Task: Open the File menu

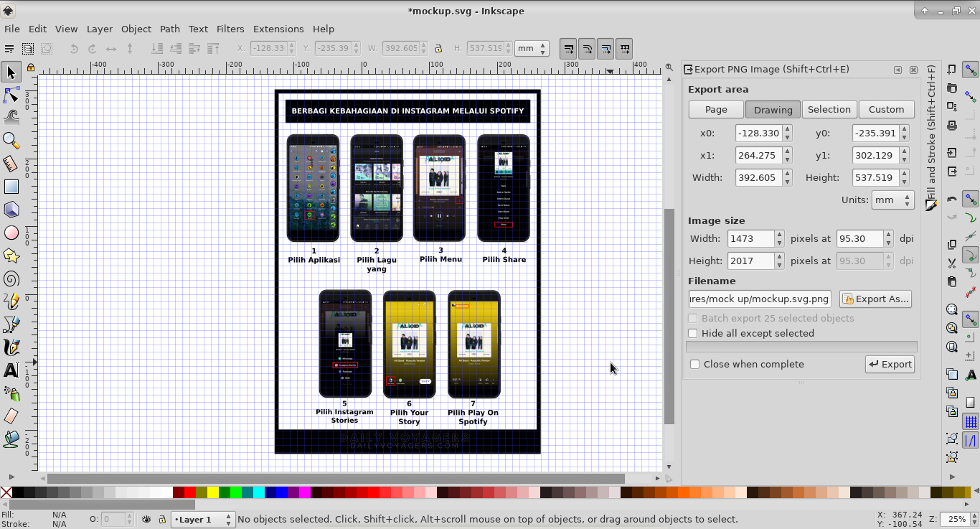Action: coord(11,29)
